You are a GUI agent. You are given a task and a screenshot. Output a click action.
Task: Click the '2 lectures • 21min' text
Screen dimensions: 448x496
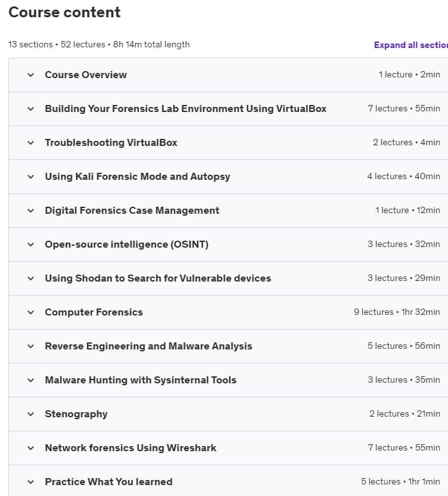click(x=404, y=413)
